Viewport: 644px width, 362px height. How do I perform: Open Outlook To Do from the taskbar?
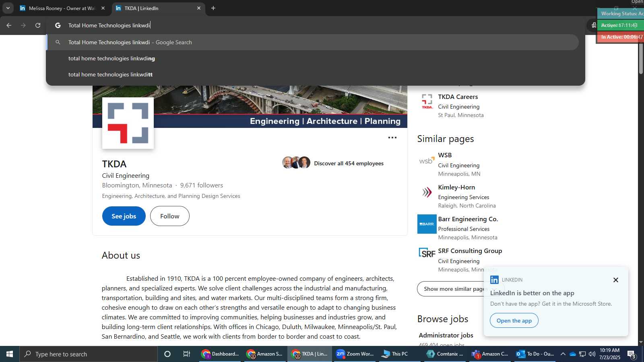tap(535, 354)
